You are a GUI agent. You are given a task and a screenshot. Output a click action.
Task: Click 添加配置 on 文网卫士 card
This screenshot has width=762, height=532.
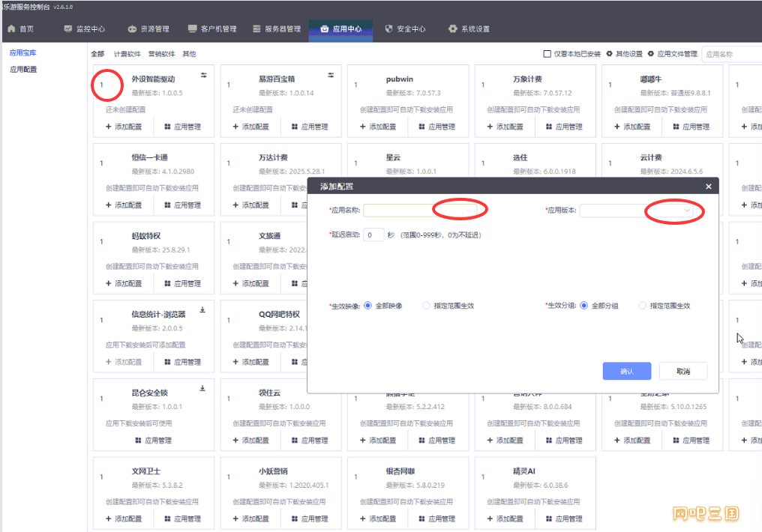pyautogui.click(x=124, y=519)
